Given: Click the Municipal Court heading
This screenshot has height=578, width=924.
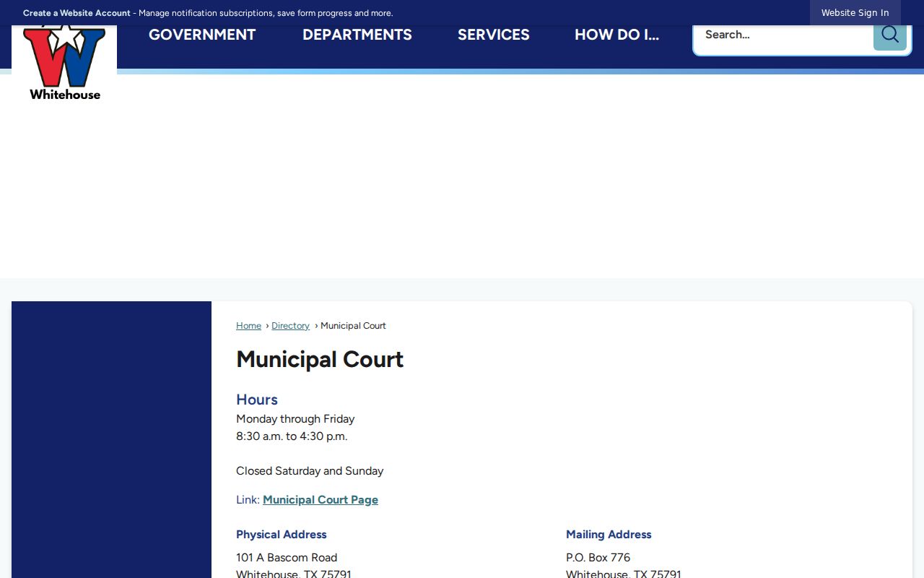Looking at the screenshot, I should pyautogui.click(x=320, y=359).
